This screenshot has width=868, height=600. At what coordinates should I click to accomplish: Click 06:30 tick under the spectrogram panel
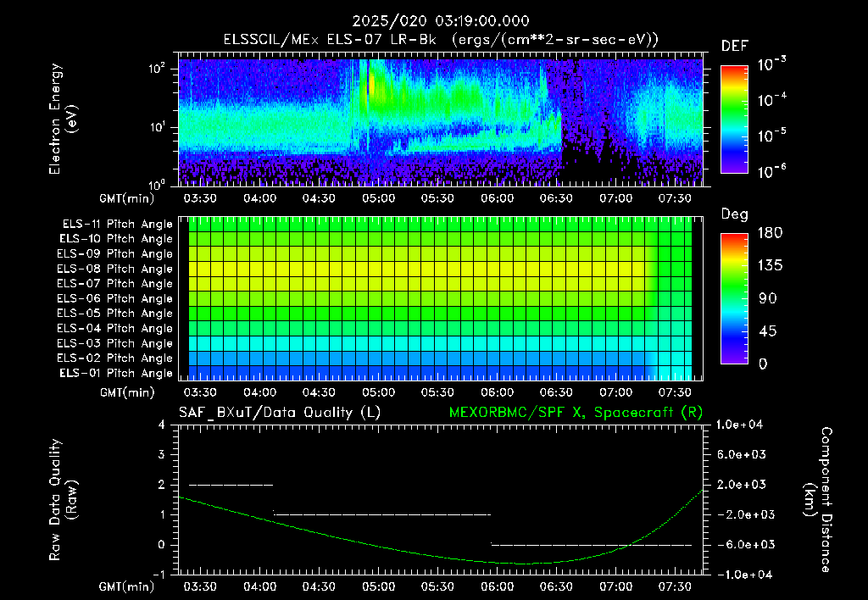coord(556,198)
